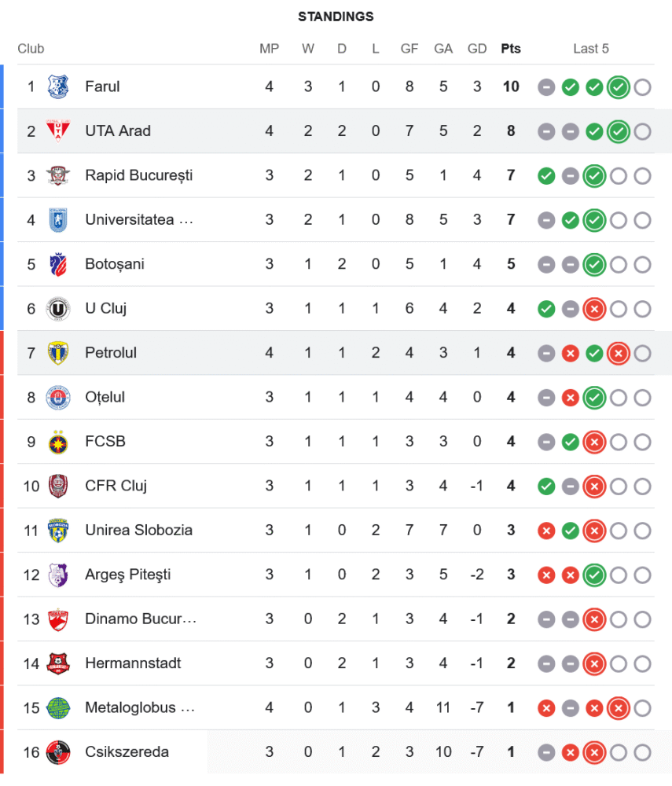Open the Dinamo București team name link
Image resolution: width=672 pixels, height=786 pixels.
pos(141,619)
